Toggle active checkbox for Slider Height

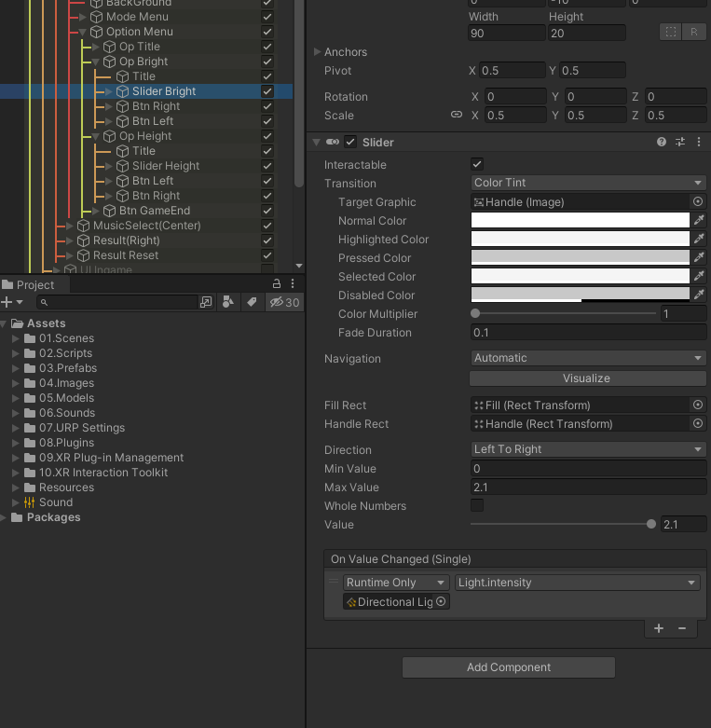tap(267, 166)
